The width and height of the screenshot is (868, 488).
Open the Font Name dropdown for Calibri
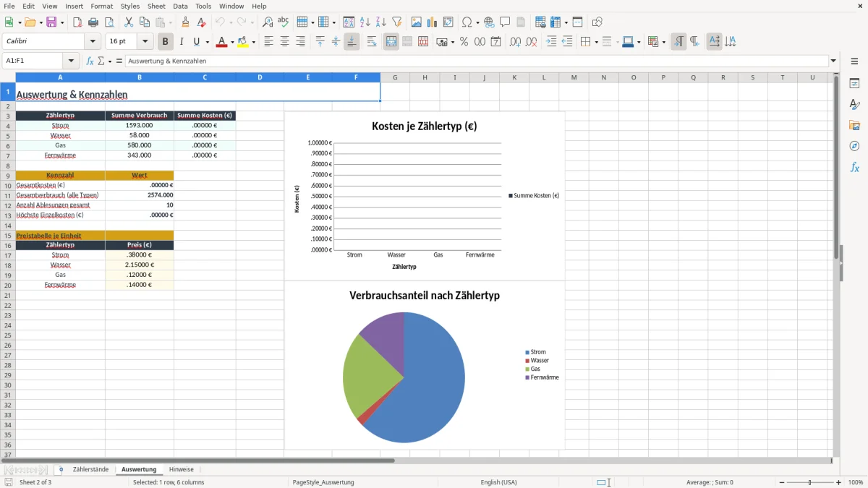(93, 42)
